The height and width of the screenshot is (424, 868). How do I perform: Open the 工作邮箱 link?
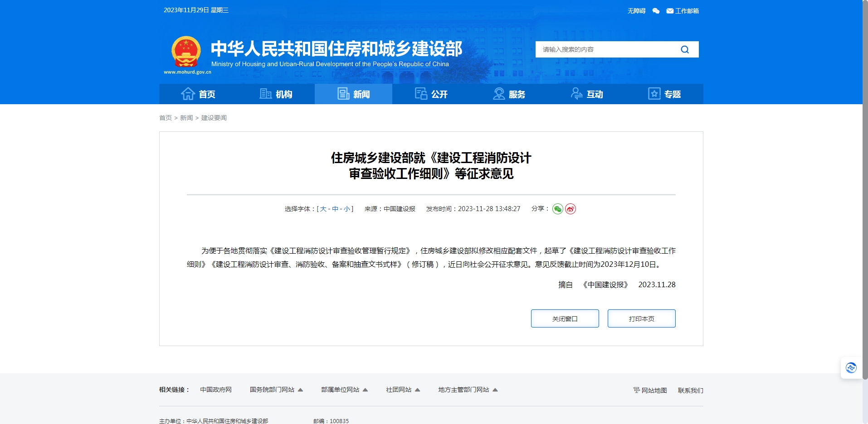tap(687, 11)
